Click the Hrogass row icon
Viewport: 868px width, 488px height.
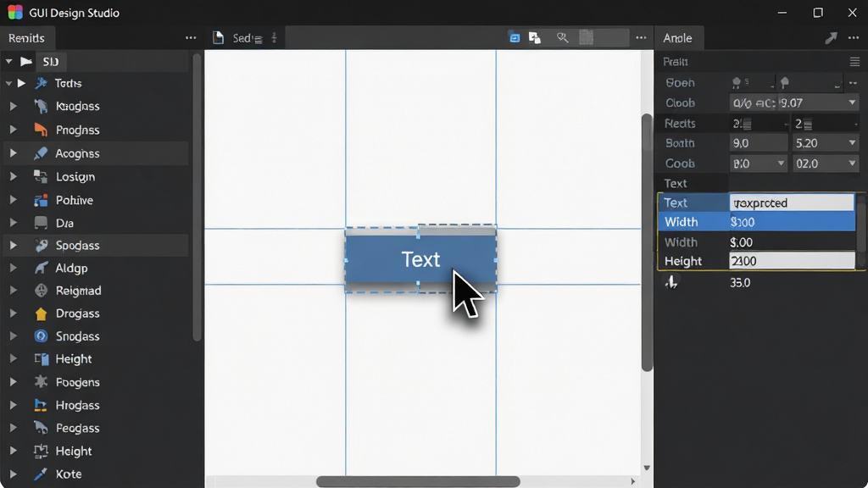click(41, 405)
